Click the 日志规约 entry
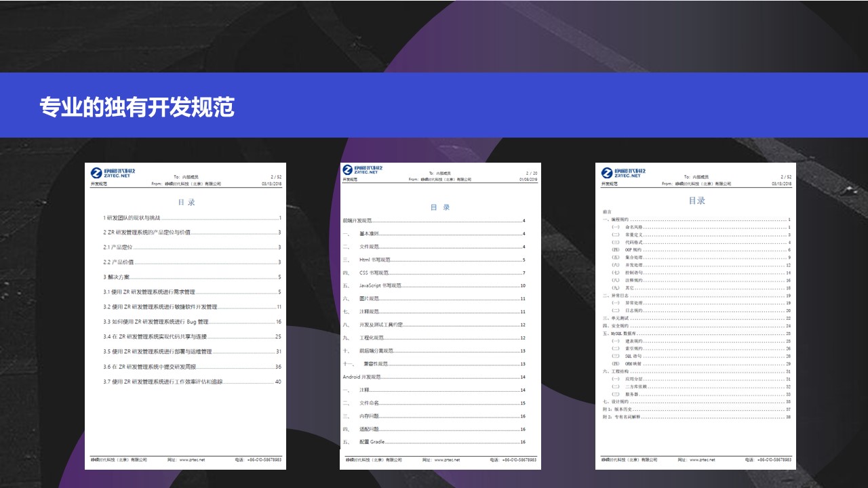The width and height of the screenshot is (868, 488). click(x=701, y=310)
